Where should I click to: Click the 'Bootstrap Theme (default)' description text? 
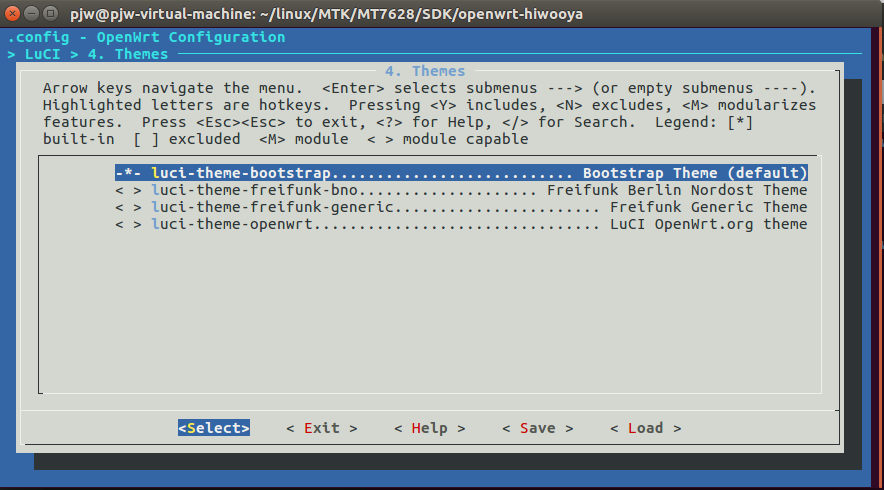[x=695, y=173]
